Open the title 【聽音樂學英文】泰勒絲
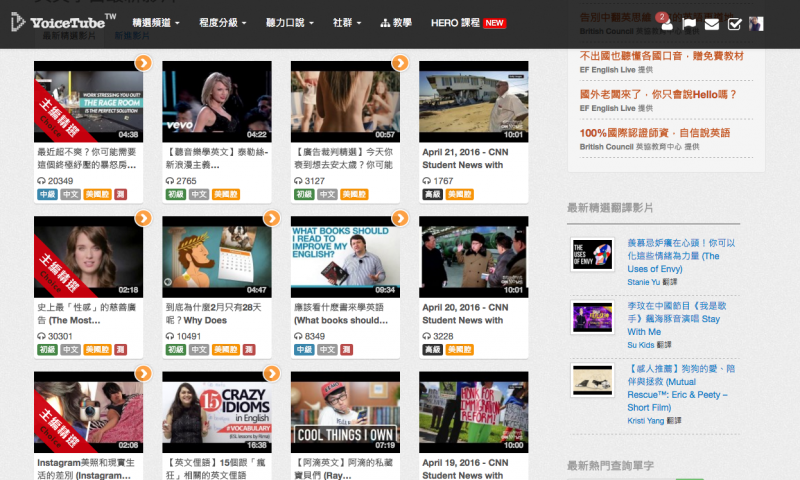Image resolution: width=800 pixels, height=480 pixels. click(x=217, y=159)
